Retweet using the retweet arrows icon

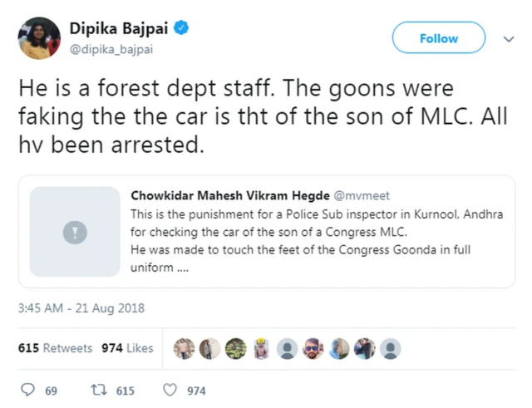pyautogui.click(x=96, y=391)
